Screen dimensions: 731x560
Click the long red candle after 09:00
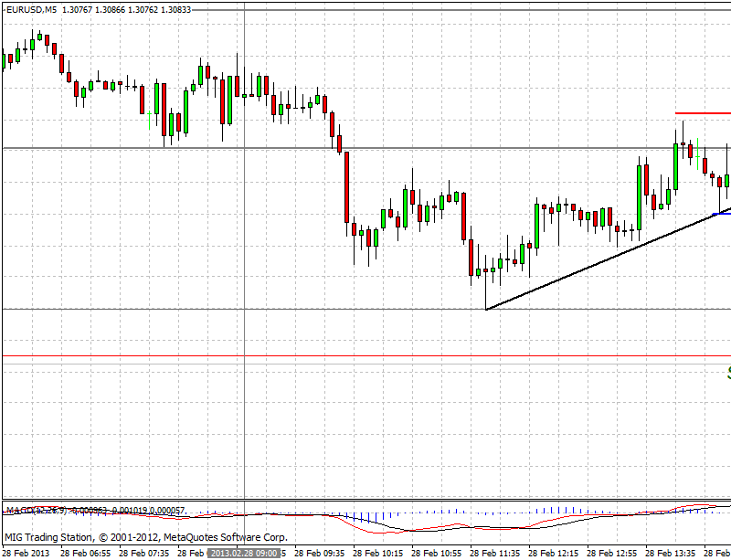pos(346,187)
